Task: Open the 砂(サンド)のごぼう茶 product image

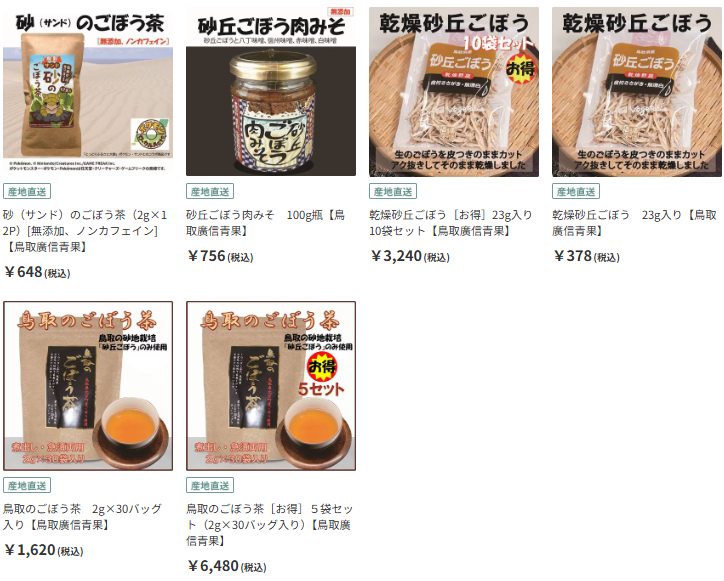Action: pos(88,91)
